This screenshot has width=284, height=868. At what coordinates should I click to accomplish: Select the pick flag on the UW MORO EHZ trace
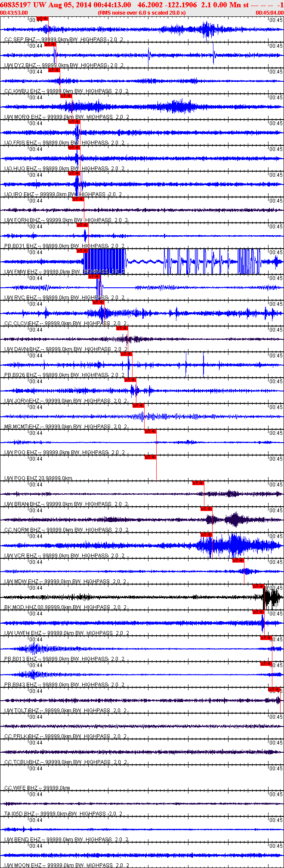[66, 96]
